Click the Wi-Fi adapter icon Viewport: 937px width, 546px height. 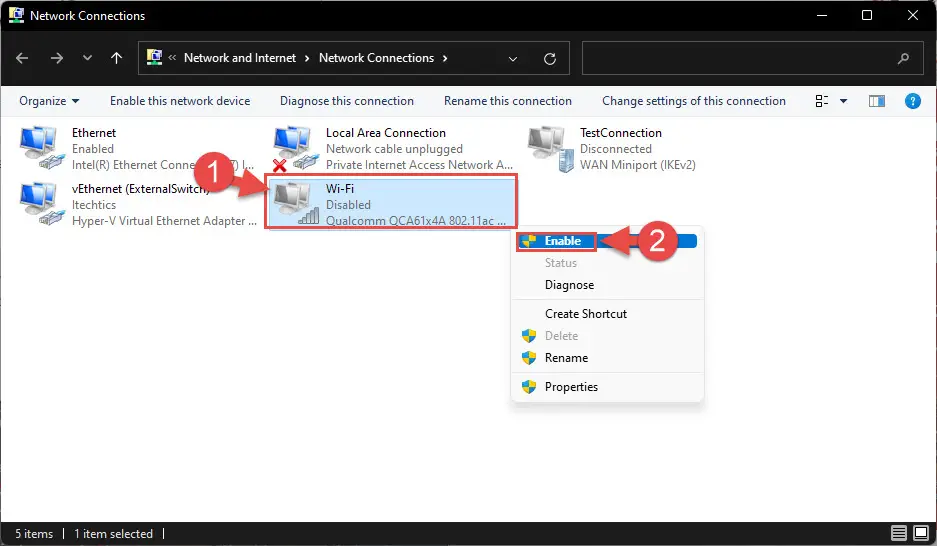click(x=296, y=203)
